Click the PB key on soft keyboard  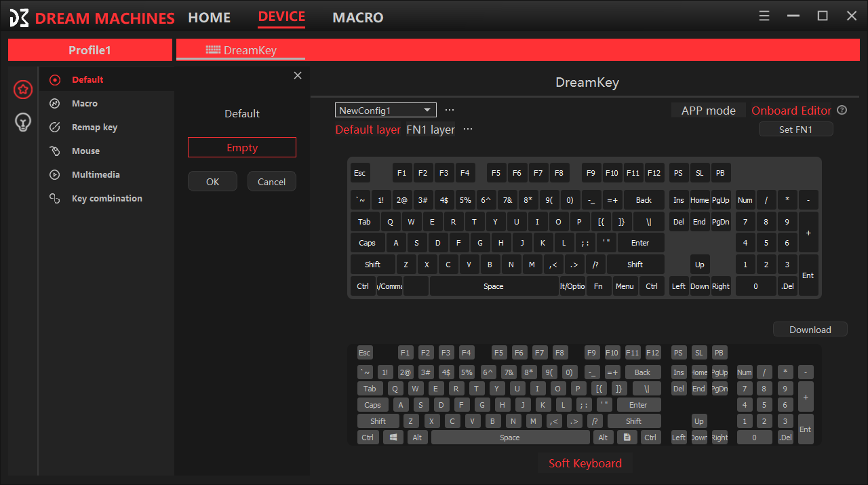719,353
